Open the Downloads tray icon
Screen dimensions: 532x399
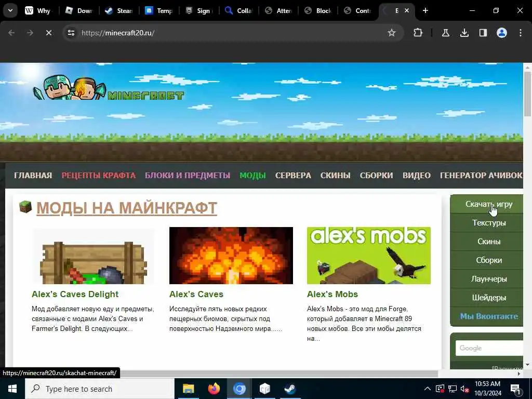pos(464,33)
